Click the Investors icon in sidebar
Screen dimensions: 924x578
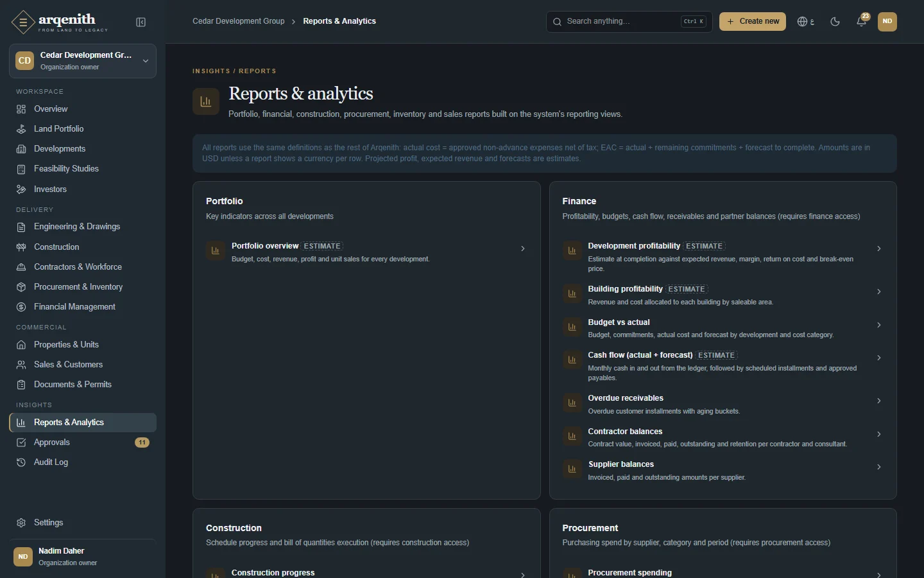[21, 189]
